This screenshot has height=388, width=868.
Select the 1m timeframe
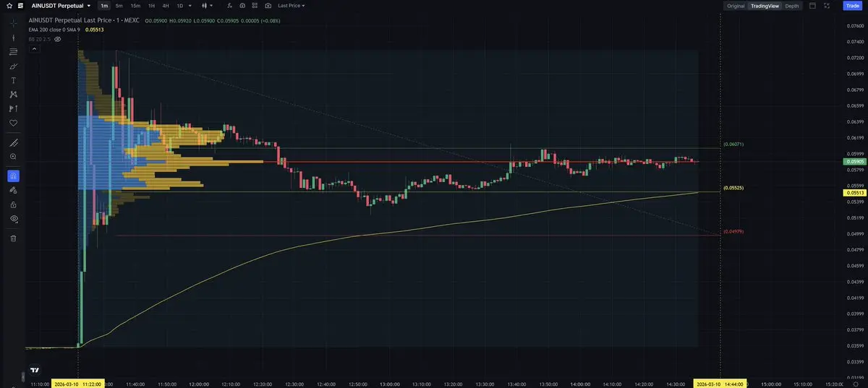104,5
